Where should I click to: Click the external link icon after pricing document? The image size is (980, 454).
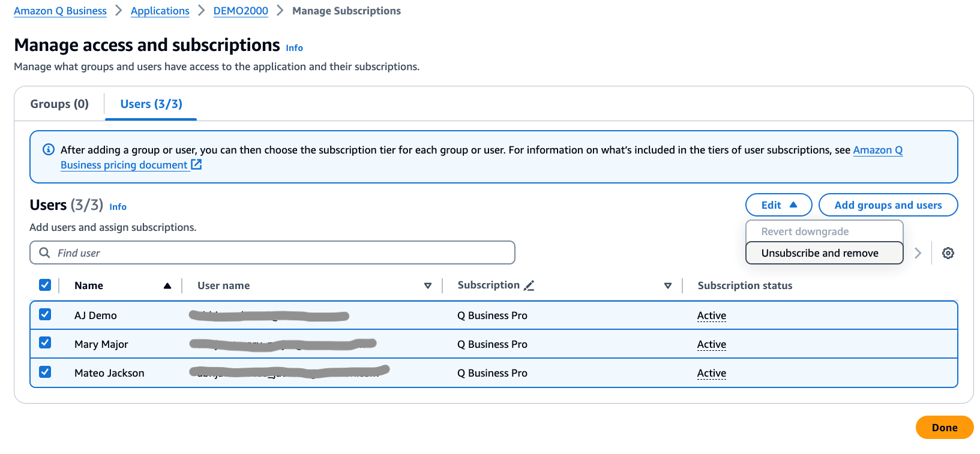click(196, 164)
